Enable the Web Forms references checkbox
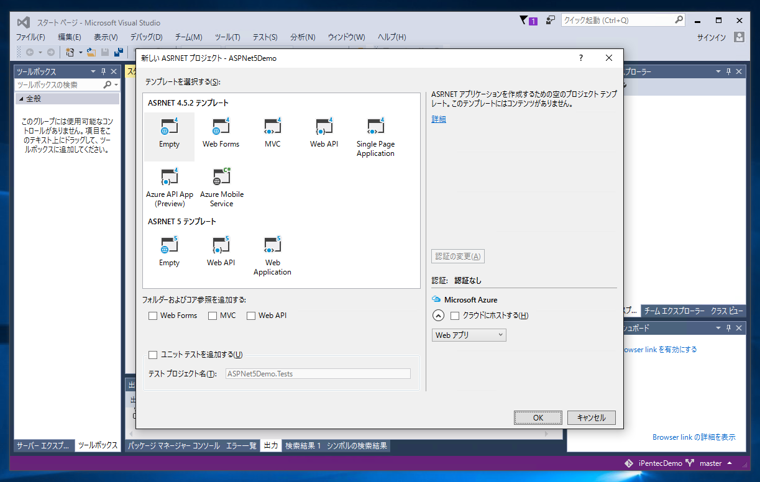Image resolution: width=760 pixels, height=482 pixels. pos(153,316)
